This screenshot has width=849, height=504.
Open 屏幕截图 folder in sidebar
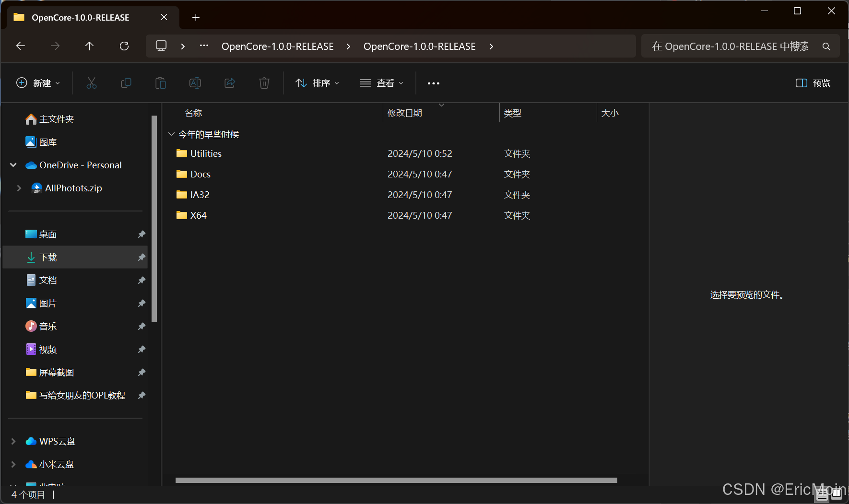coord(57,372)
